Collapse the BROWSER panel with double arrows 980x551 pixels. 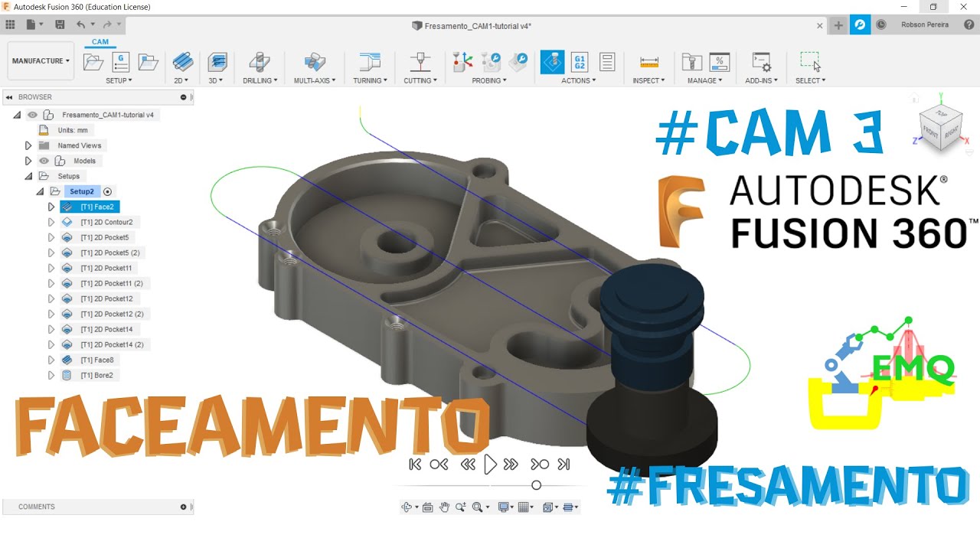click(x=9, y=97)
